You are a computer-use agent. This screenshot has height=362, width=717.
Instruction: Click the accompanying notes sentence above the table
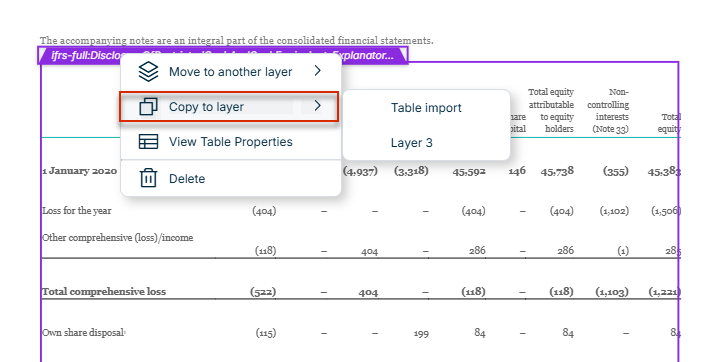point(236,41)
